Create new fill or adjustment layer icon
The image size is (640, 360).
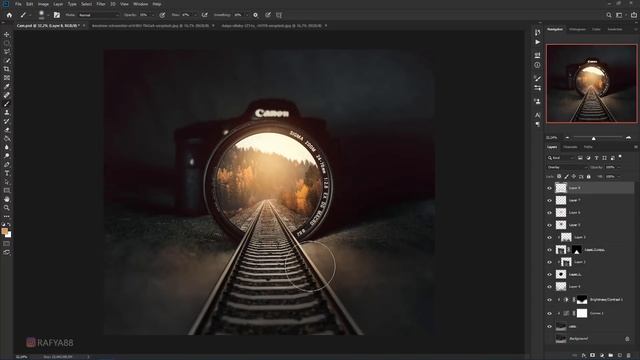coord(602,356)
